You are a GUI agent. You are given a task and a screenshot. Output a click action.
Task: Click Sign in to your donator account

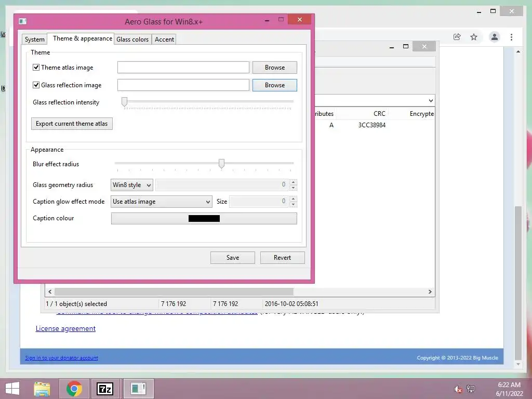(x=61, y=357)
